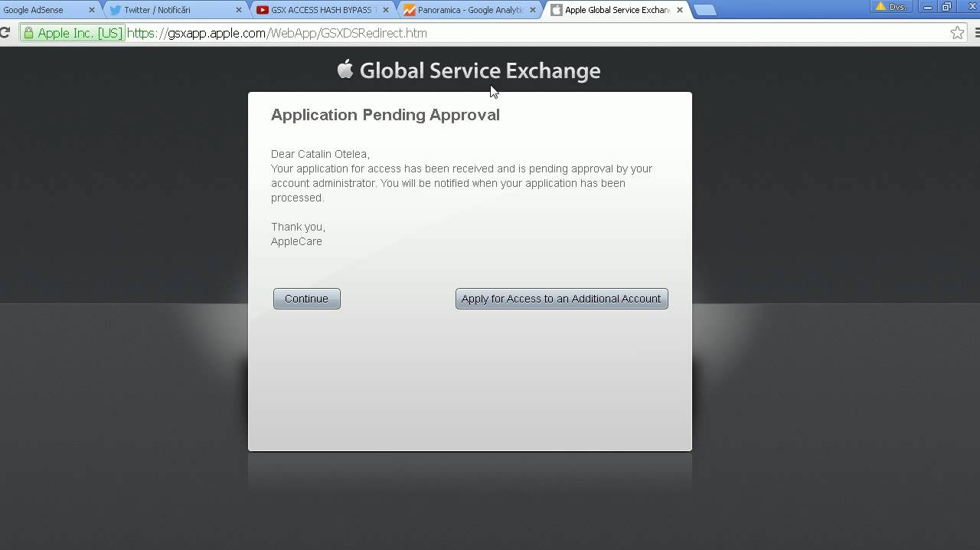The width and height of the screenshot is (980, 550).
Task: Close the GSX ACCESS HASH BYPASS tab
Action: pos(386,10)
